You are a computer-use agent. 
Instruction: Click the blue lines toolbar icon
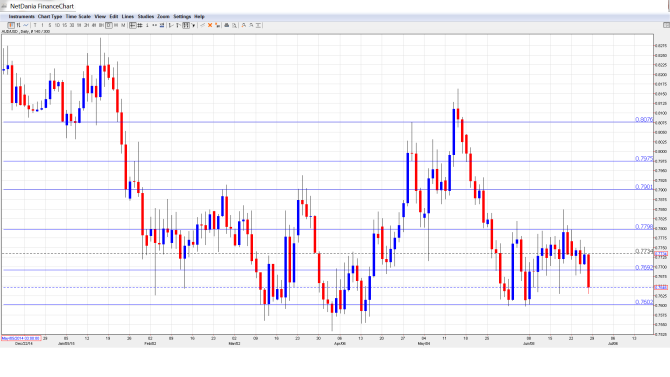coord(162,26)
